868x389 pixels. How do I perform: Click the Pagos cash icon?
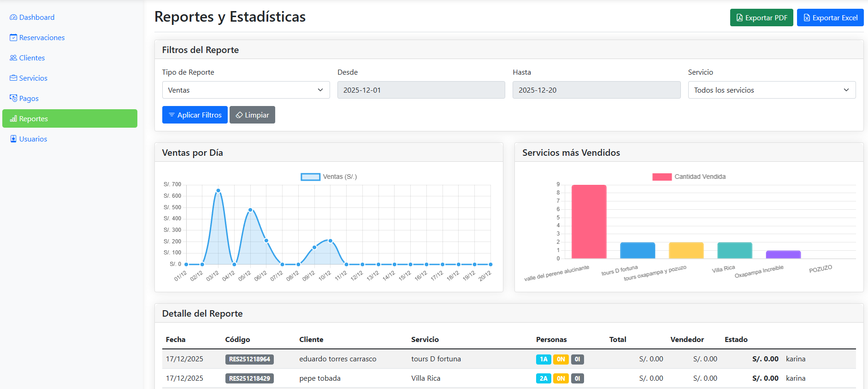pyautogui.click(x=13, y=99)
